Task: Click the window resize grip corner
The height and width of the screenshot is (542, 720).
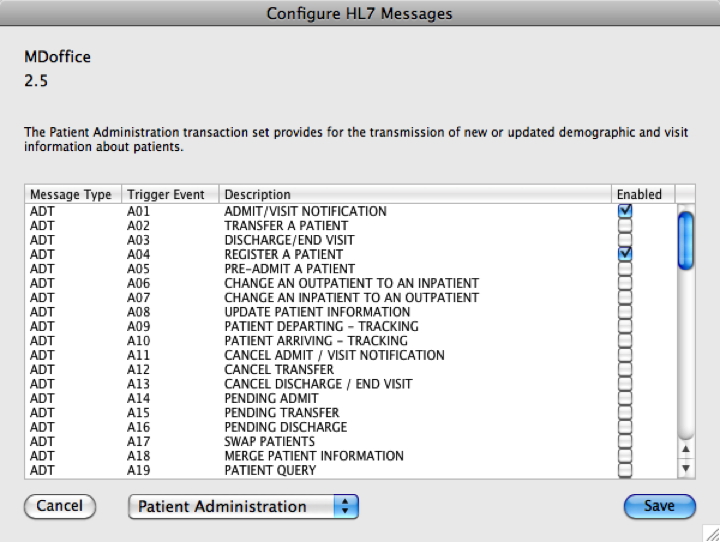Action: [711, 533]
